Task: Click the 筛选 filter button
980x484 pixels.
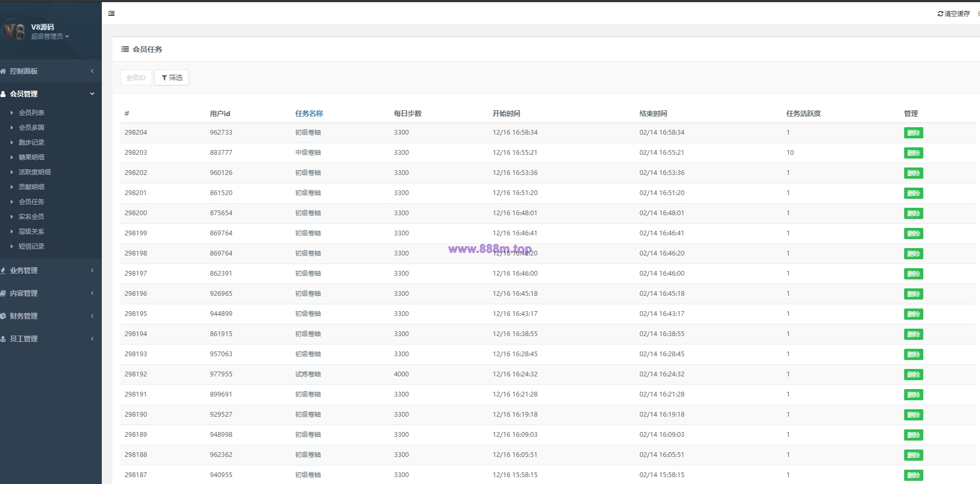Action: tap(171, 77)
